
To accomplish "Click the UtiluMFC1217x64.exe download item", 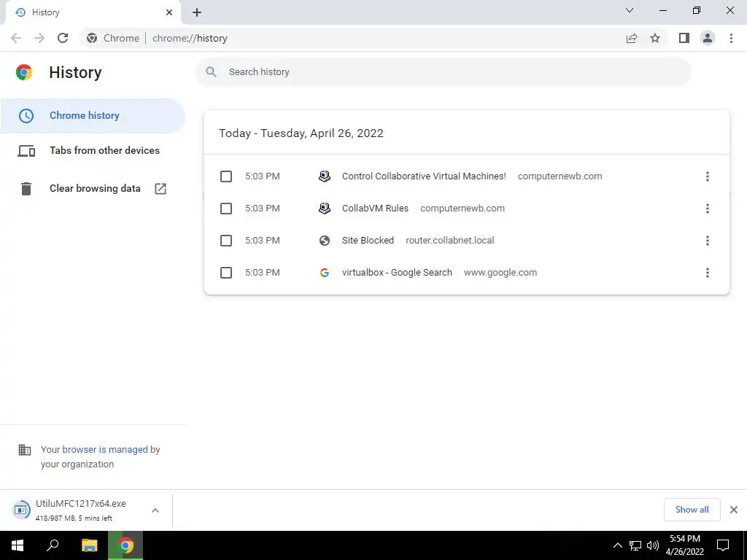I will click(80, 510).
